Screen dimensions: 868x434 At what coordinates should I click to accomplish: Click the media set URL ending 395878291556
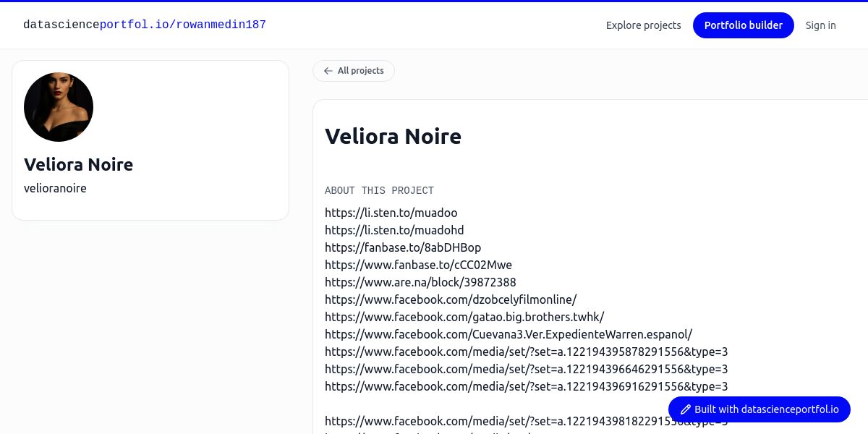(x=527, y=352)
